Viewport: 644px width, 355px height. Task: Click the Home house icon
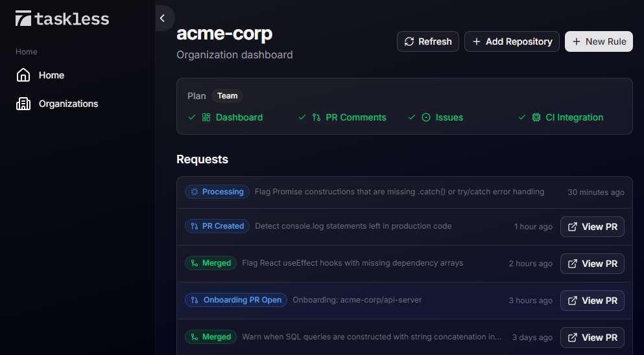point(23,75)
